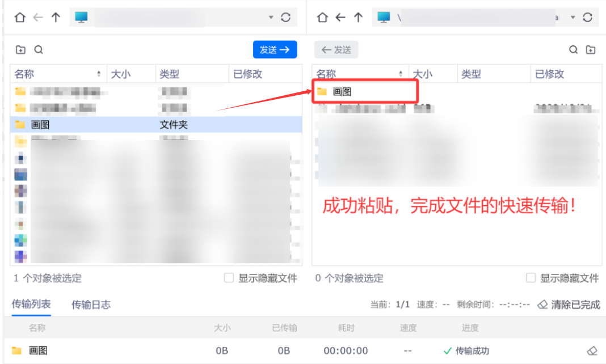Image resolution: width=606 pixels, height=364 pixels.
Task: Click the home icon in the left panel
Action: [x=20, y=16]
